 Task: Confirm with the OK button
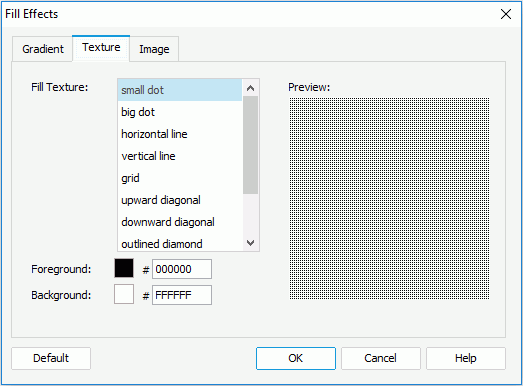[296, 358]
